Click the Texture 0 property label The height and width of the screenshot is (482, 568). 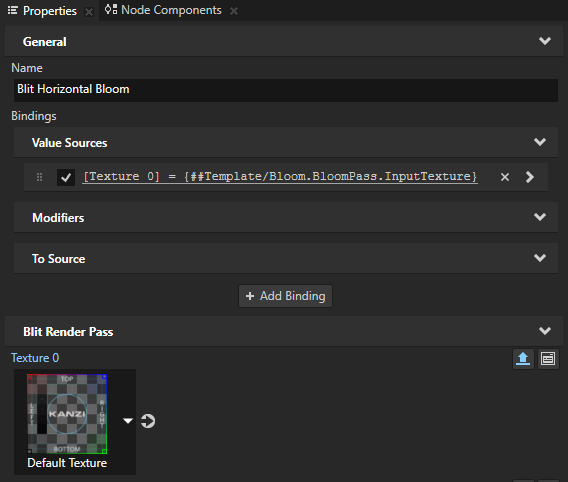[x=35, y=358]
